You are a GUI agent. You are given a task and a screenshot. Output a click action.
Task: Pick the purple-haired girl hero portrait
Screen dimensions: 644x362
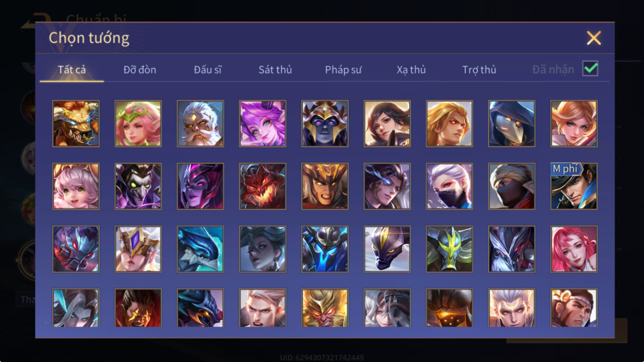point(263,124)
